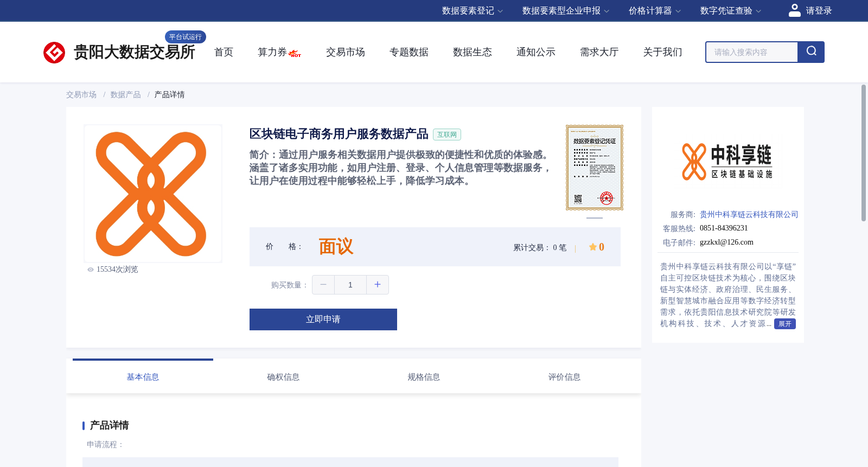The width and height of the screenshot is (868, 467).
Task: Open provider link 贵州中科享链云科技有限公司
Action: tap(749, 215)
